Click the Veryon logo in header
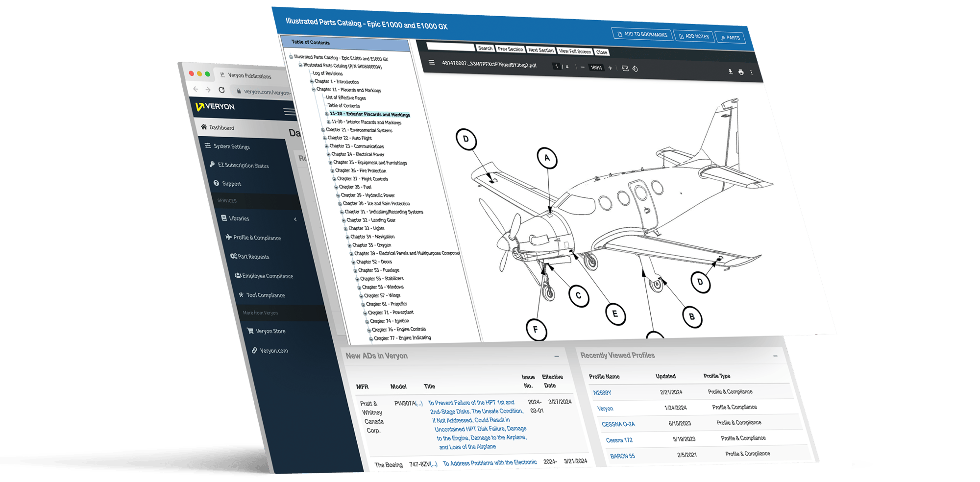This screenshot has height=482, width=980. coord(215,106)
